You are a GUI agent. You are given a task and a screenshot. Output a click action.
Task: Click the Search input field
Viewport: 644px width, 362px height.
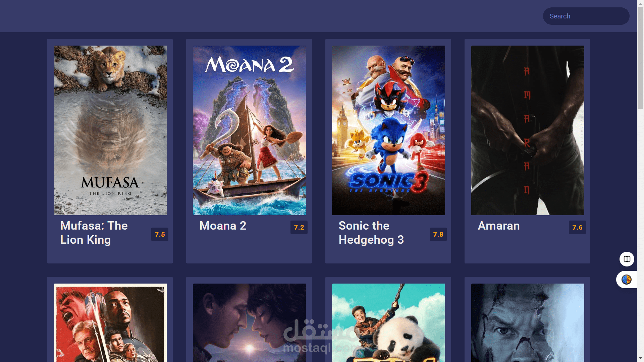[586, 16]
